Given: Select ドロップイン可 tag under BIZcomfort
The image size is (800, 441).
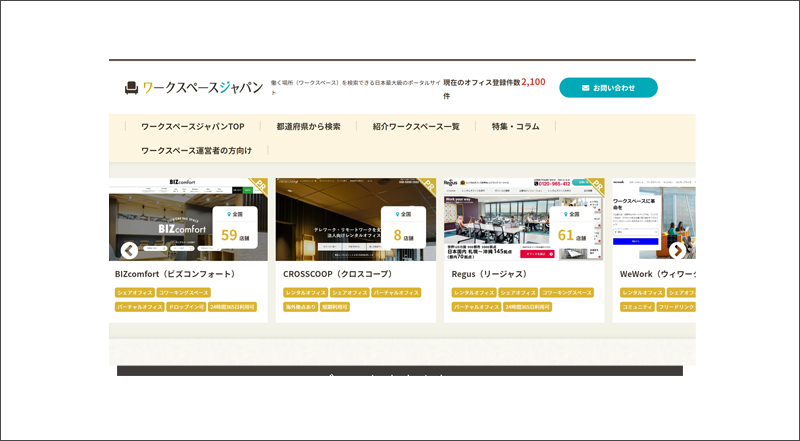Looking at the screenshot, I should [x=186, y=307].
